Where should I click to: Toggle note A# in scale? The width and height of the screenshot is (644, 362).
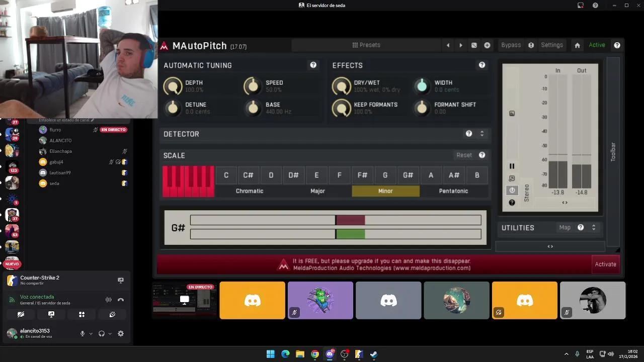point(454,175)
